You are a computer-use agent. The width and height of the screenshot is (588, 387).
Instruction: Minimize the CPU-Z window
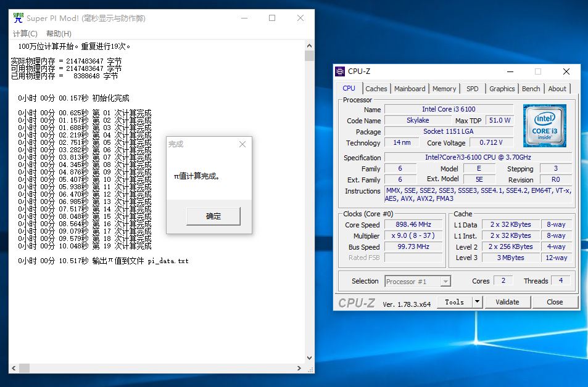[509, 71]
